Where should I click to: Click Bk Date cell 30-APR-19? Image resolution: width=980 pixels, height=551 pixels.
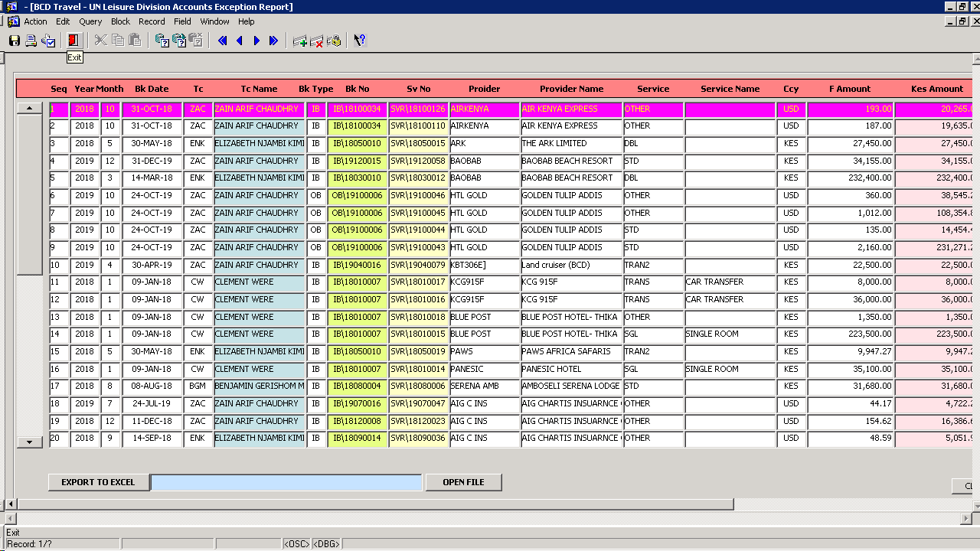click(152, 265)
